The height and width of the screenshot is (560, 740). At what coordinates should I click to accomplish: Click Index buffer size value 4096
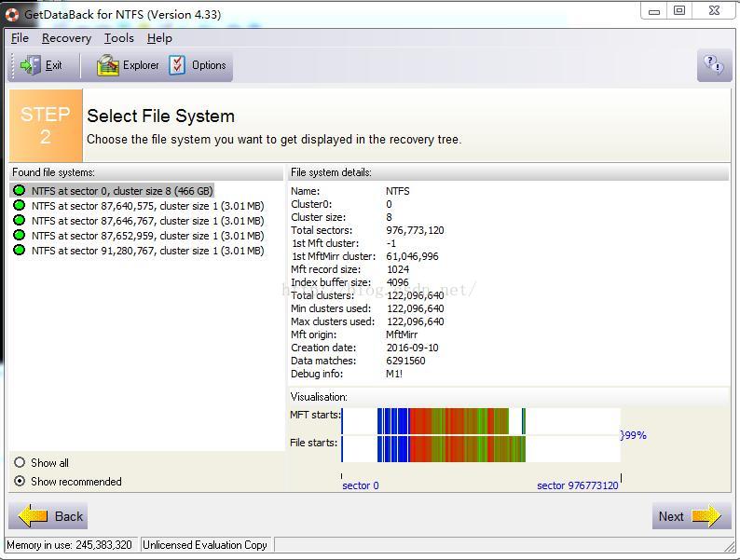coord(397,282)
